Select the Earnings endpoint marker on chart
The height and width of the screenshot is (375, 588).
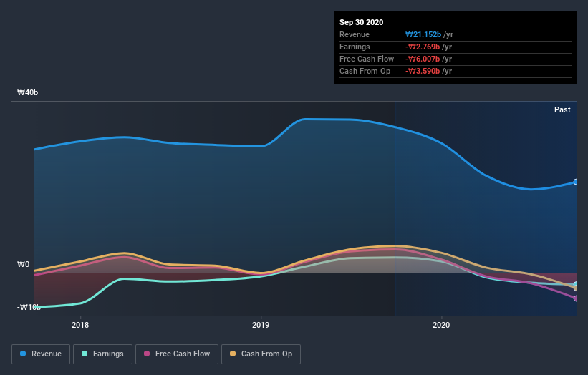(576, 284)
